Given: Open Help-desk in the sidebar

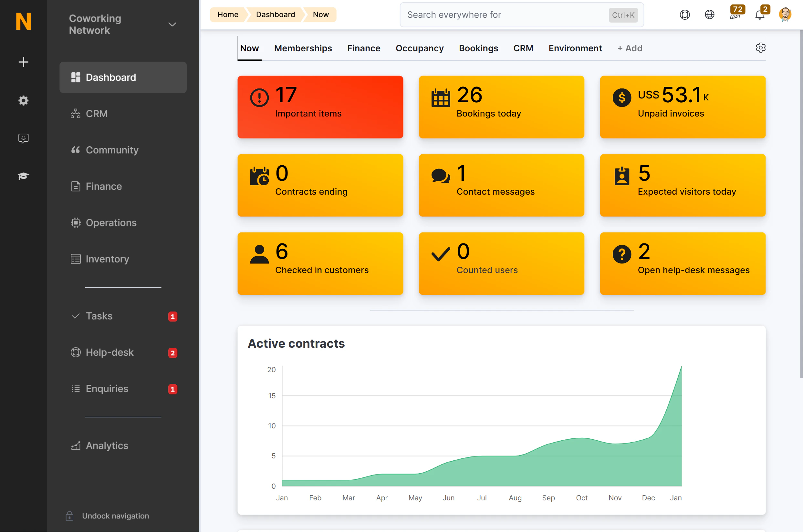Looking at the screenshot, I should pos(109,352).
